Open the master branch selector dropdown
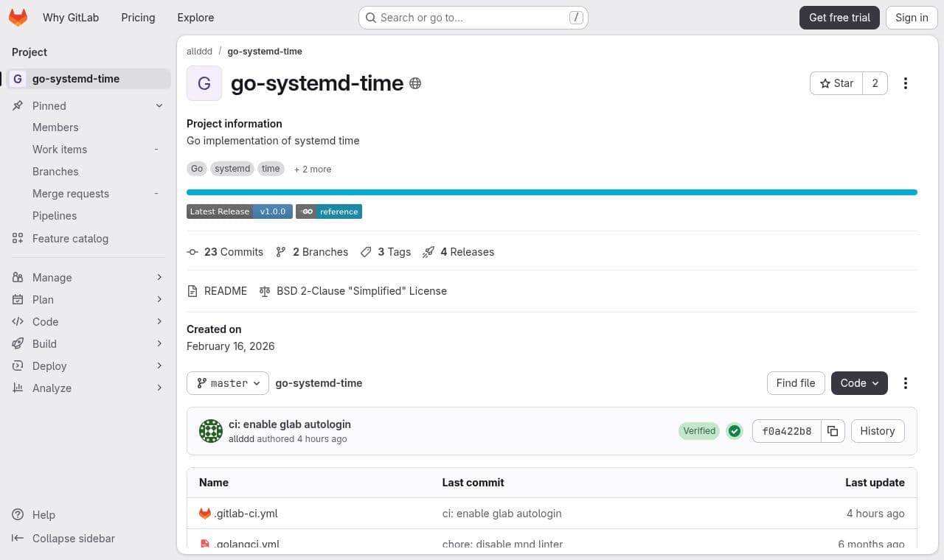 228,383
